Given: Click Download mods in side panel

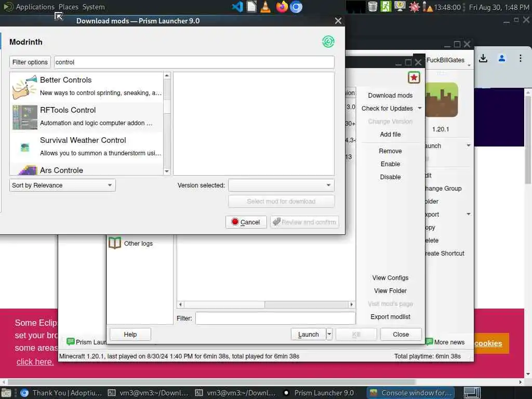Looking at the screenshot, I should point(390,96).
